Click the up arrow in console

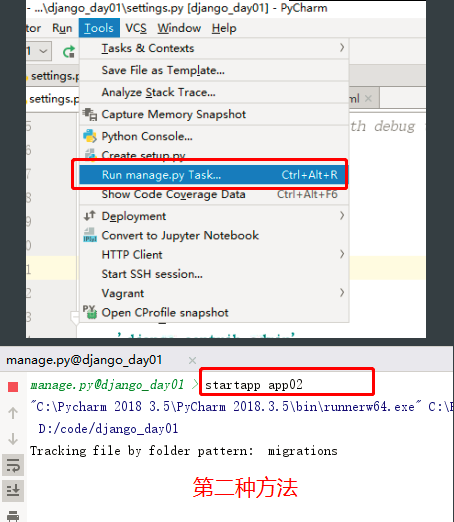(13, 413)
